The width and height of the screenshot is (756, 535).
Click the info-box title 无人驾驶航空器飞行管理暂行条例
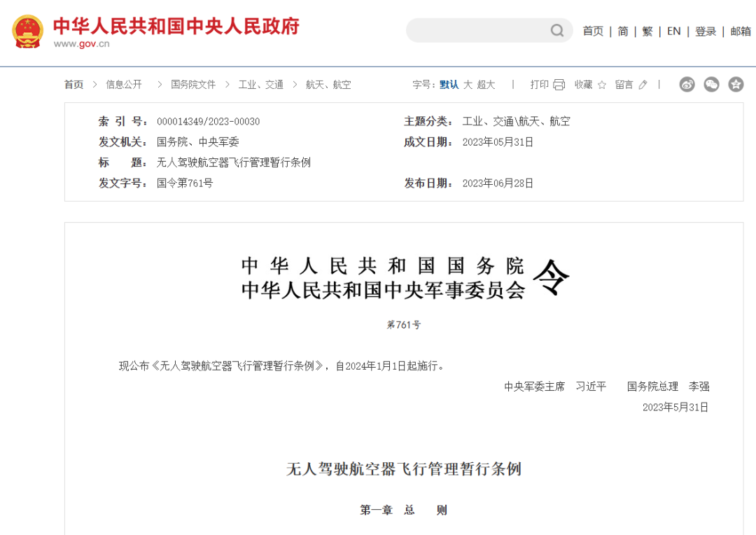click(233, 162)
